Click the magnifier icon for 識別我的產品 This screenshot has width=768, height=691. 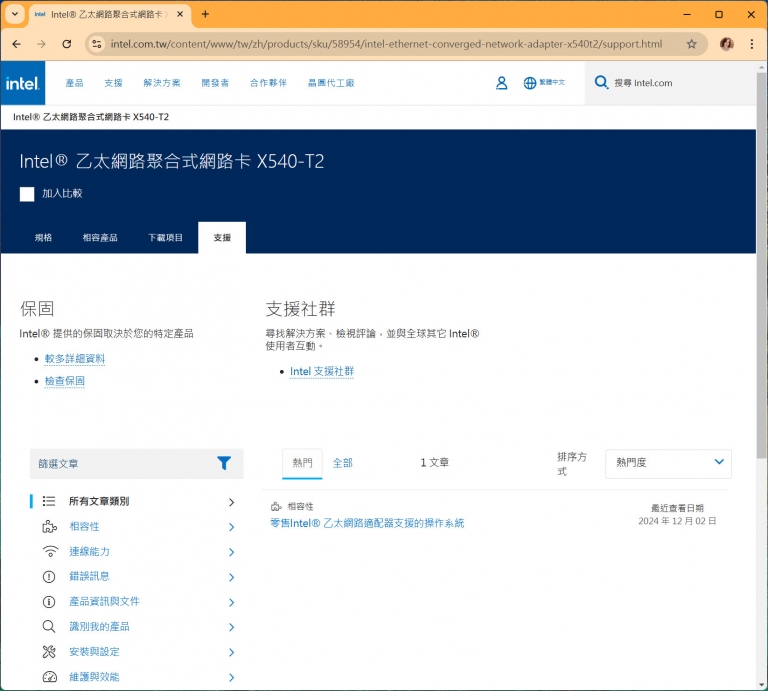(48, 626)
